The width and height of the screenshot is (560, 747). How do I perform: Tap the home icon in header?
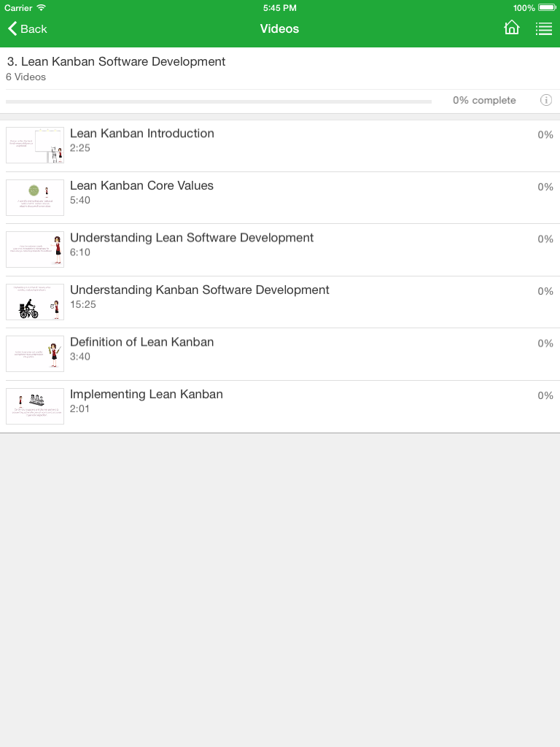(512, 28)
